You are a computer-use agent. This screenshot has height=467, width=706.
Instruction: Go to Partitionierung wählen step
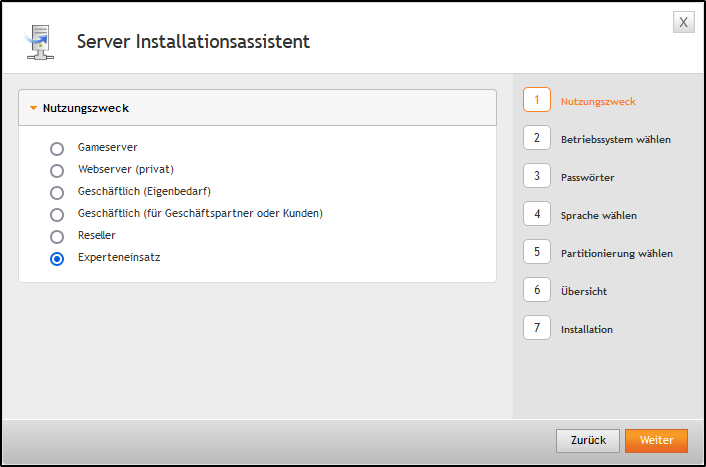616,253
